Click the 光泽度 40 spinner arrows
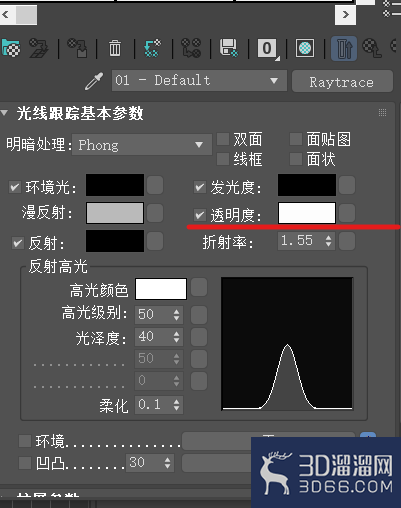Screen dimensions: 401x508 click(x=176, y=337)
